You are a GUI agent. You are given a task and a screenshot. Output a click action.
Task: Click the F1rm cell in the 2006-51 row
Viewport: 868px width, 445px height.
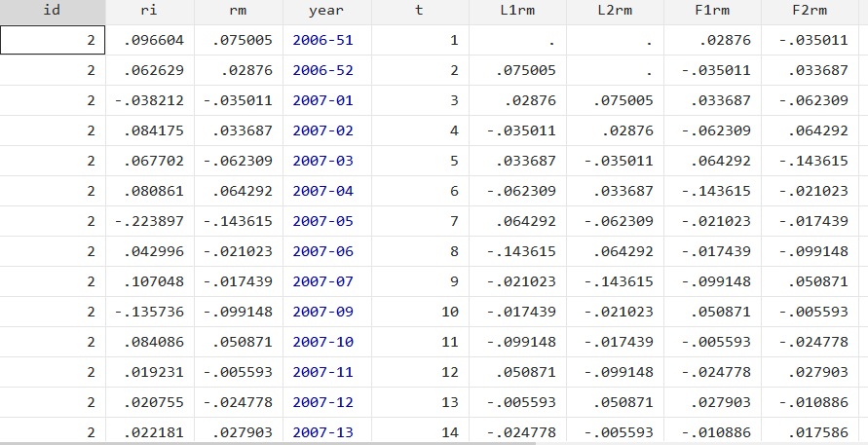712,40
